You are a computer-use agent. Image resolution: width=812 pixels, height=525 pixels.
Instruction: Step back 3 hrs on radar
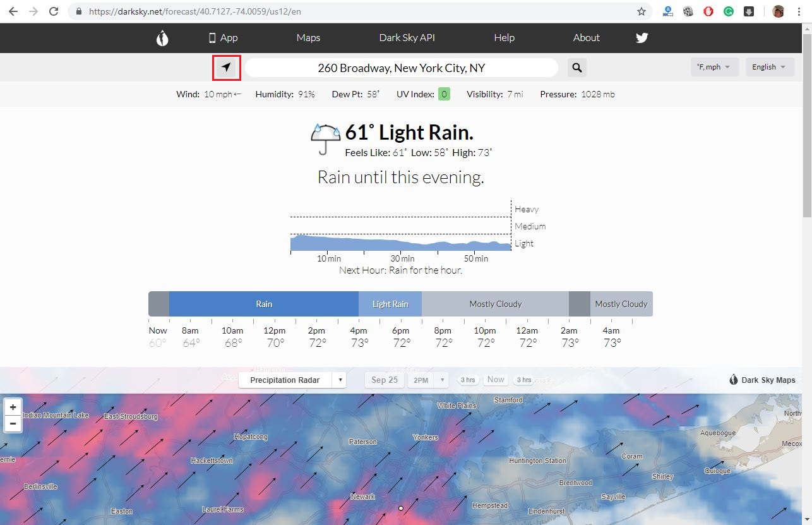468,380
